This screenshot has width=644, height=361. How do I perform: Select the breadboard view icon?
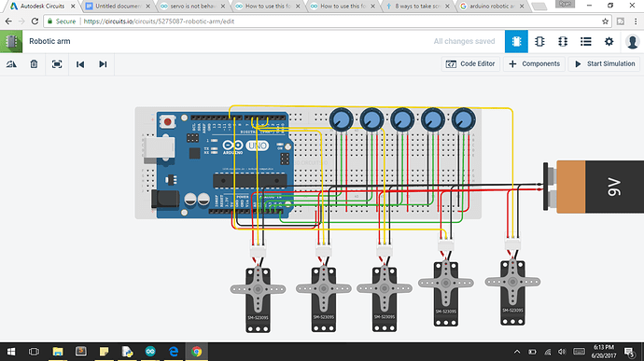[x=516, y=41]
